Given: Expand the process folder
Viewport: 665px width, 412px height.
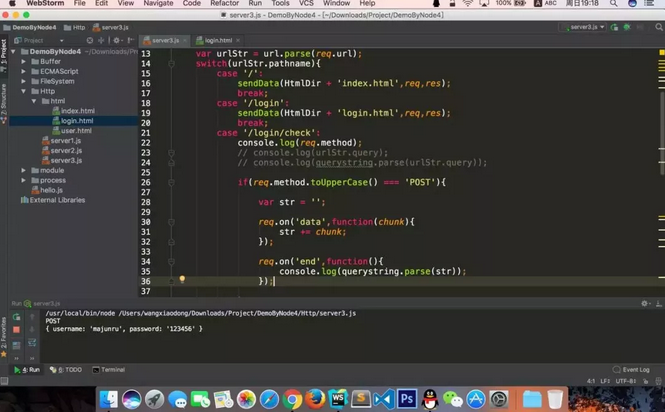Looking at the screenshot, I should 24,180.
